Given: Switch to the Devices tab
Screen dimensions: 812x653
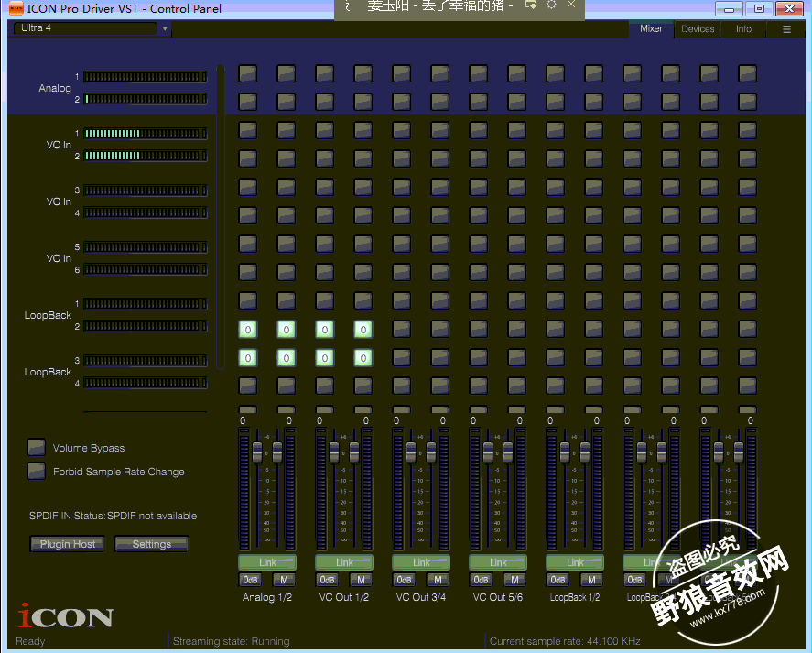Looking at the screenshot, I should [698, 29].
